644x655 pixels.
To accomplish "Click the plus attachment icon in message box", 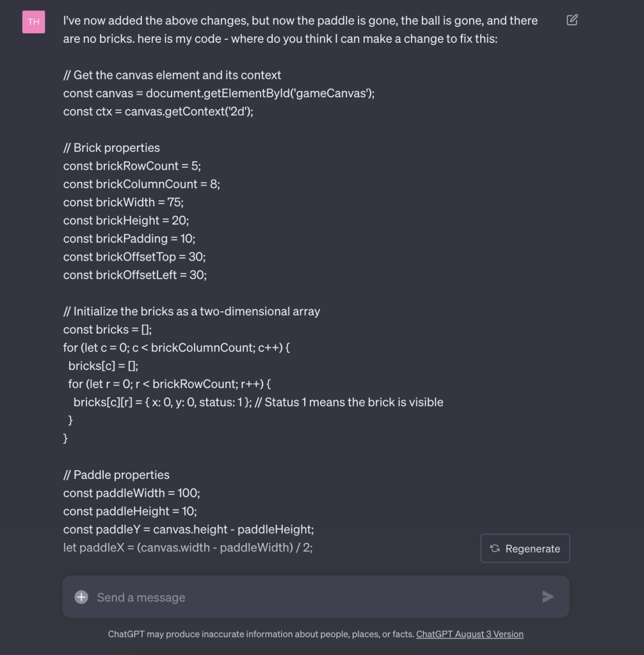I will click(81, 597).
